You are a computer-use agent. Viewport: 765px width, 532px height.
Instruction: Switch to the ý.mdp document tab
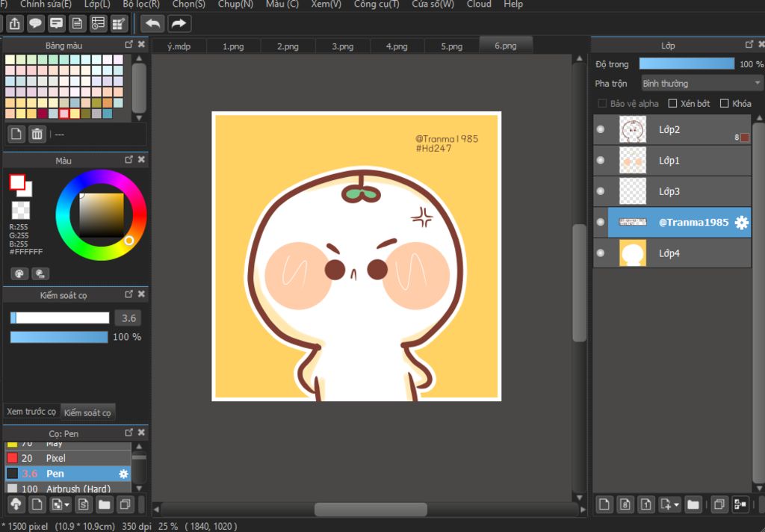179,46
